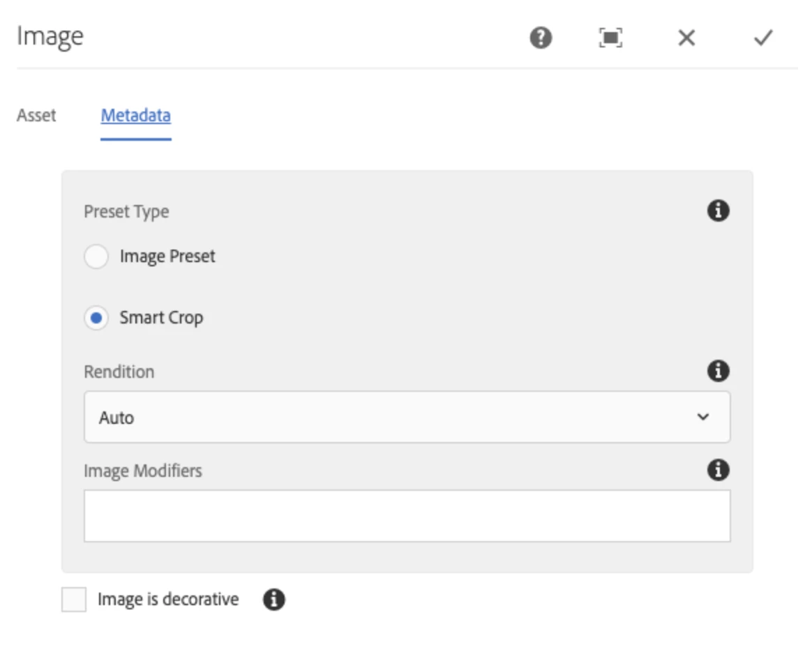
Task: Show info for Image Modifiers
Action: [718, 471]
